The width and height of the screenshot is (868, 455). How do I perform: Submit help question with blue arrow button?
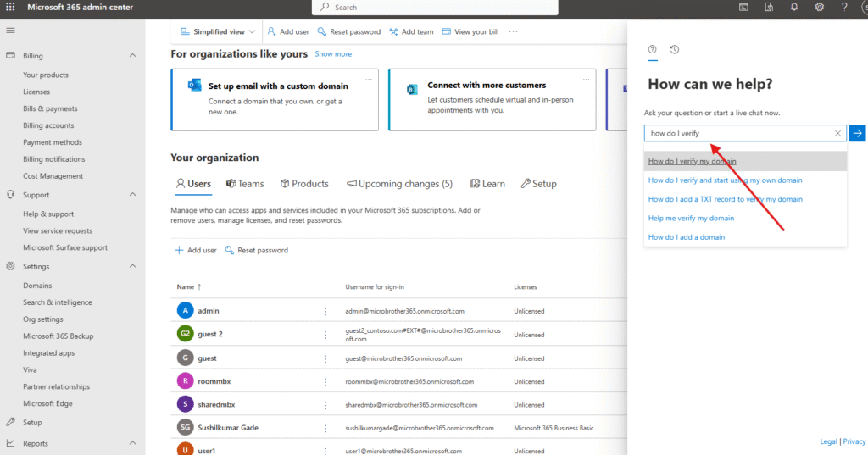(857, 133)
